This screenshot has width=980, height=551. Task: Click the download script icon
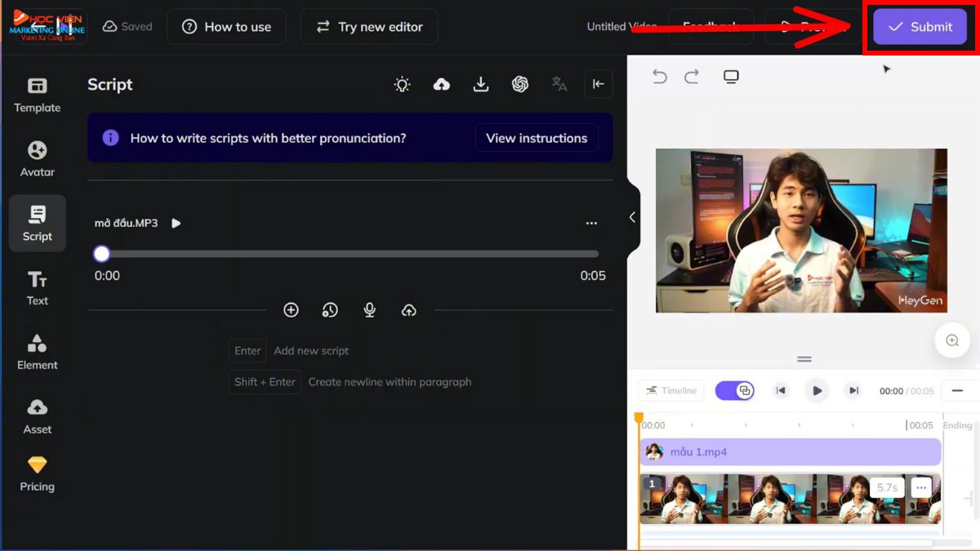[481, 84]
